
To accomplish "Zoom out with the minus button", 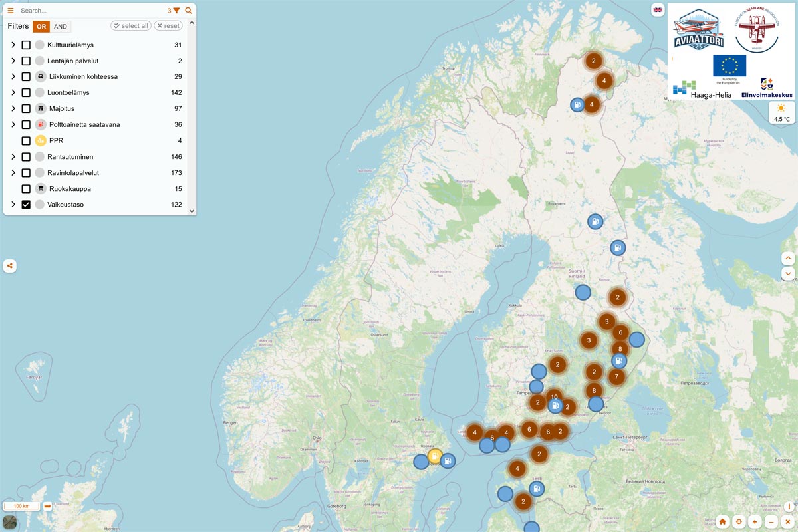I will click(771, 522).
